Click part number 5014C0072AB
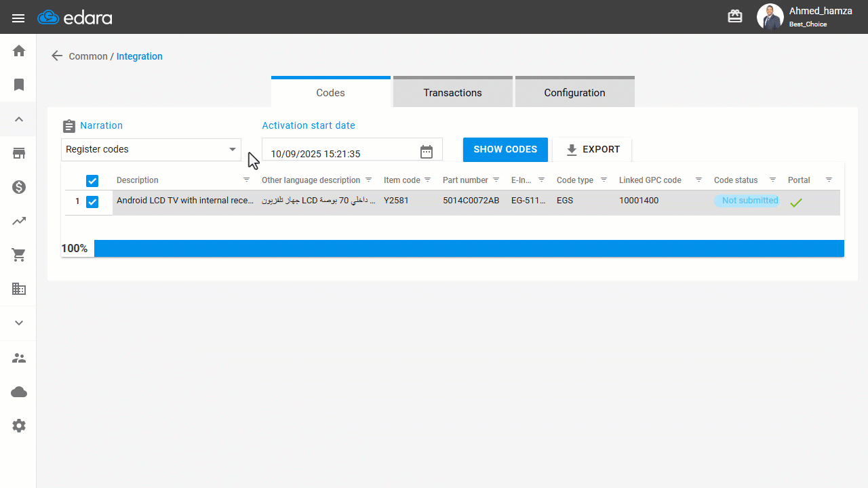This screenshot has width=868, height=488. [471, 201]
